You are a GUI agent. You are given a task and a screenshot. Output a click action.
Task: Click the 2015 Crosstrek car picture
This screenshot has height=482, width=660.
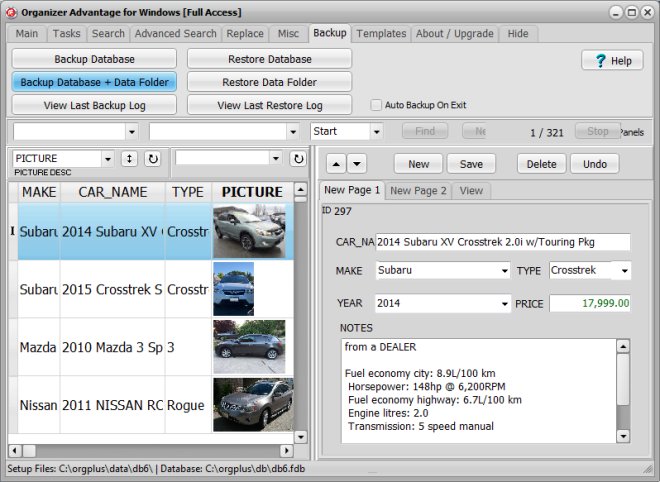click(234, 289)
